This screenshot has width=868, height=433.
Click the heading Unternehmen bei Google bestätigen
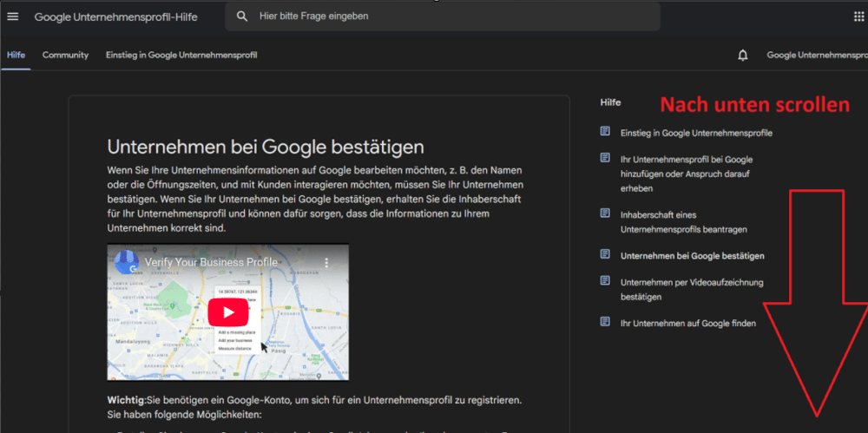point(266,148)
